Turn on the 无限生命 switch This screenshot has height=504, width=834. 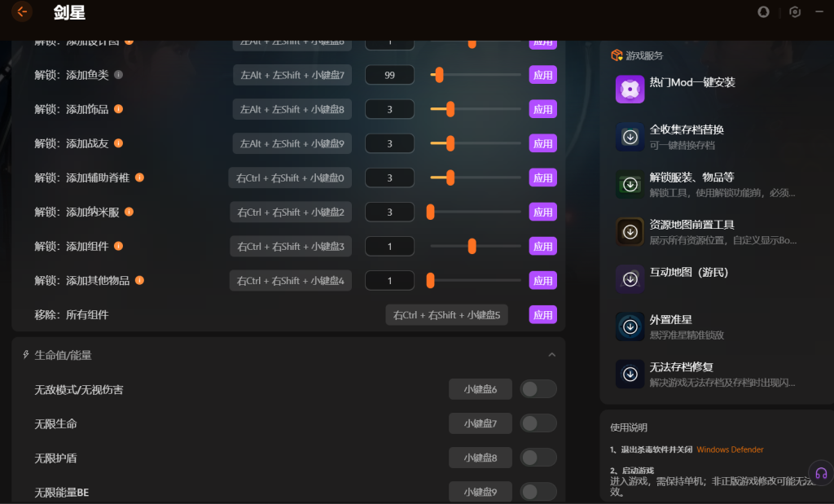[x=538, y=423]
